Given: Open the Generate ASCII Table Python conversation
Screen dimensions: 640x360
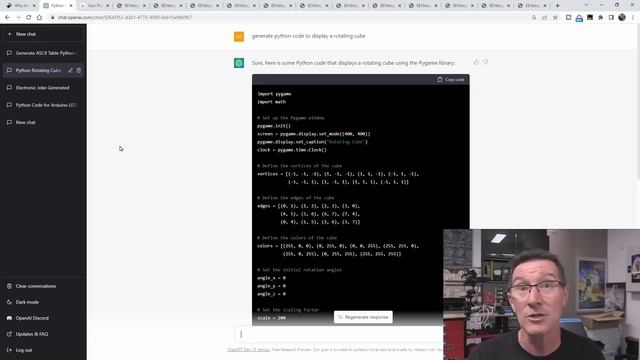Looking at the screenshot, I should pyautogui.click(x=43, y=53).
